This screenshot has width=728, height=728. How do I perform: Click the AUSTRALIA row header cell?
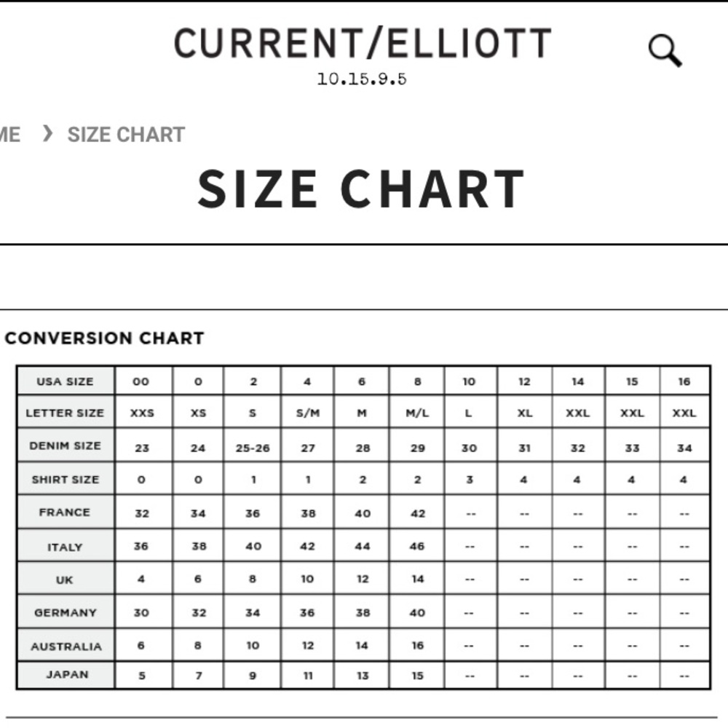65,646
